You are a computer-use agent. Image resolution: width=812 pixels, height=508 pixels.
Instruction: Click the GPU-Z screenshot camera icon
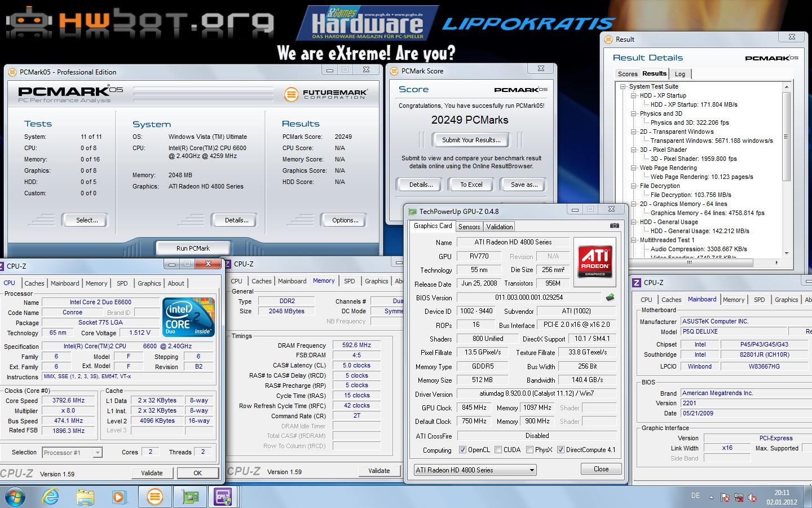point(615,226)
